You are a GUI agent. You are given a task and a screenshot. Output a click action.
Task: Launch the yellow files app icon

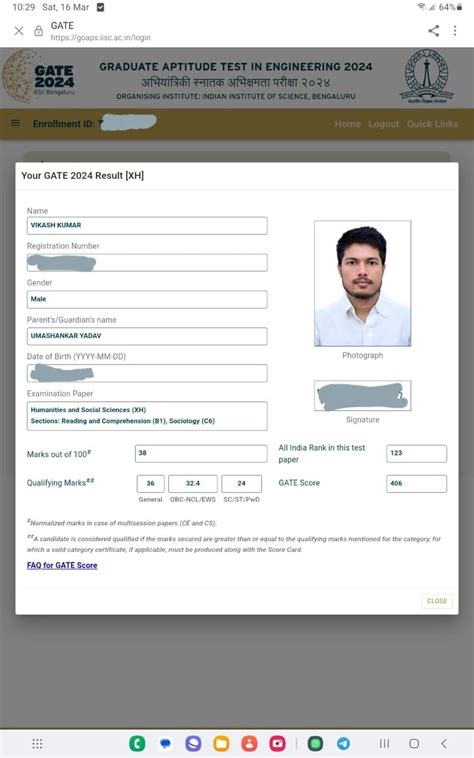221,743
